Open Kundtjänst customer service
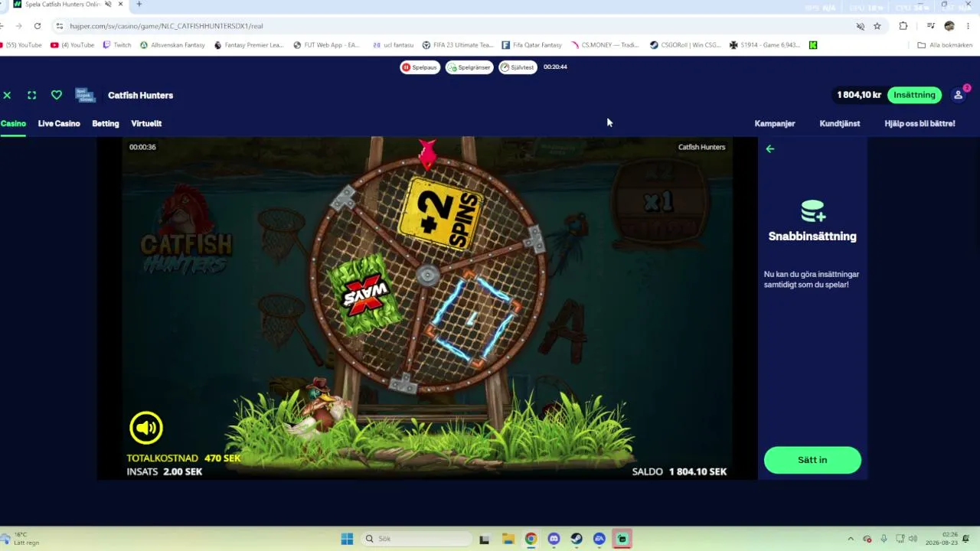The image size is (980, 551). coord(840,123)
